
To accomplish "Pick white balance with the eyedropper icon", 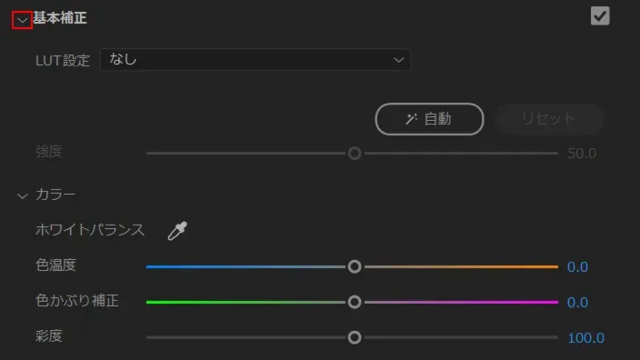I will [x=178, y=231].
